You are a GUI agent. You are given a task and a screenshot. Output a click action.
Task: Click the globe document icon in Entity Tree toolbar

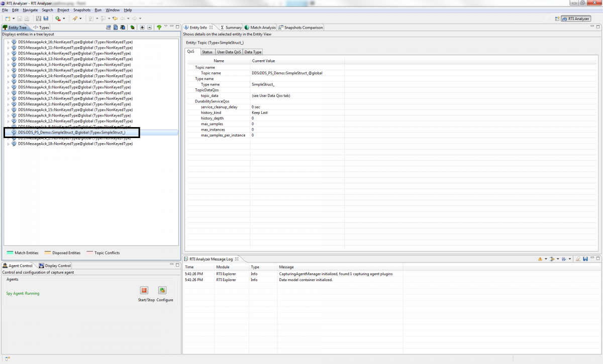pos(123,28)
